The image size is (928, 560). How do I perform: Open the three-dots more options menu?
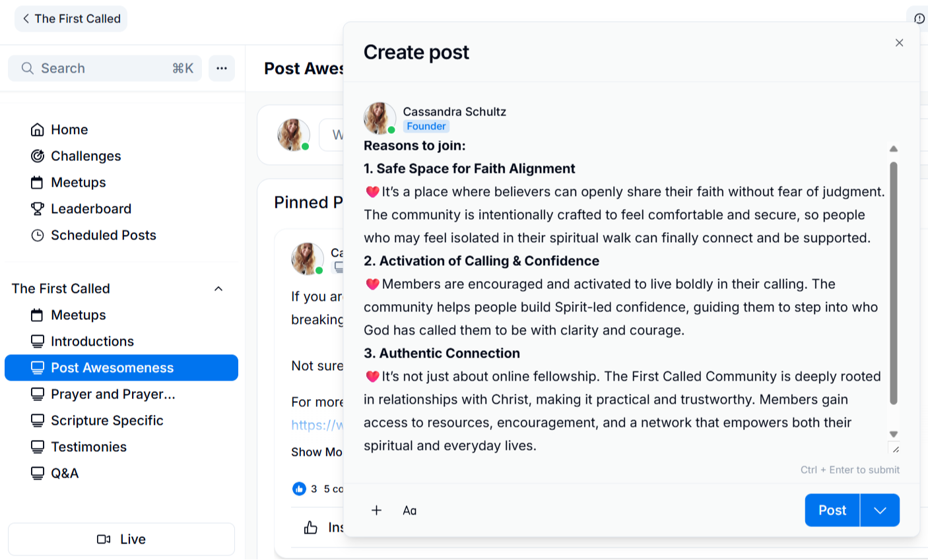(x=222, y=68)
